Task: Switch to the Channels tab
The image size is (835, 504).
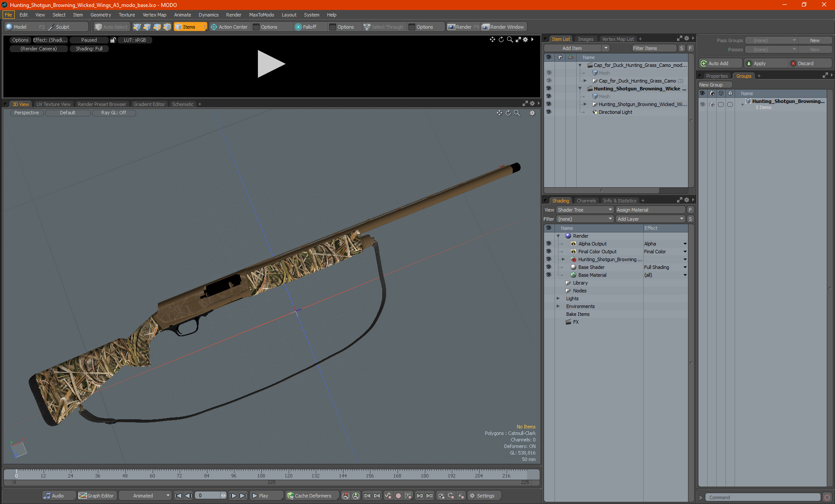Action: (x=586, y=201)
